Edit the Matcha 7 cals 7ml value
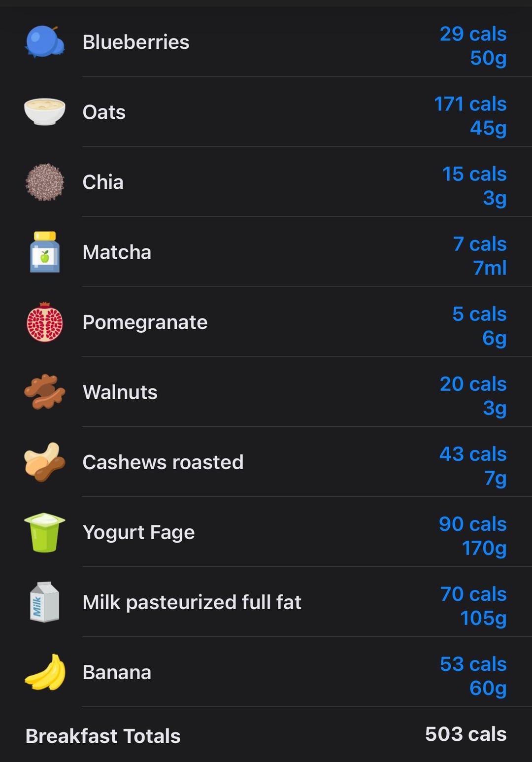 click(480, 256)
